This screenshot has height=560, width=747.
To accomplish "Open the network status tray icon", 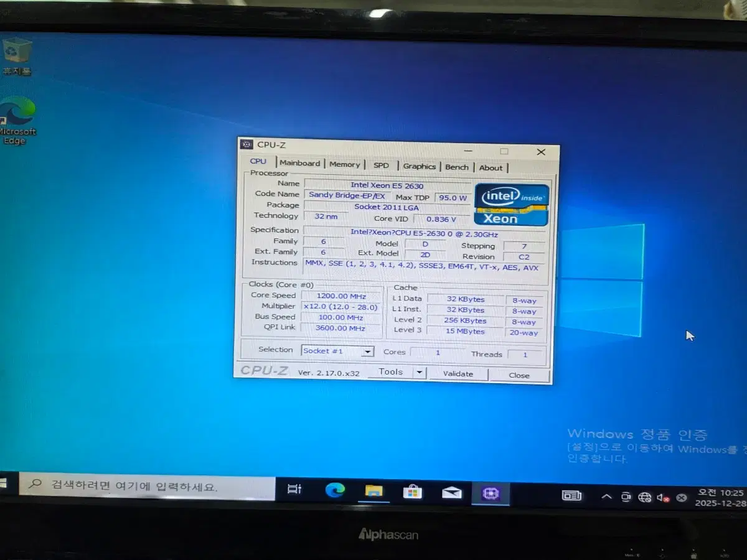I will click(x=644, y=497).
